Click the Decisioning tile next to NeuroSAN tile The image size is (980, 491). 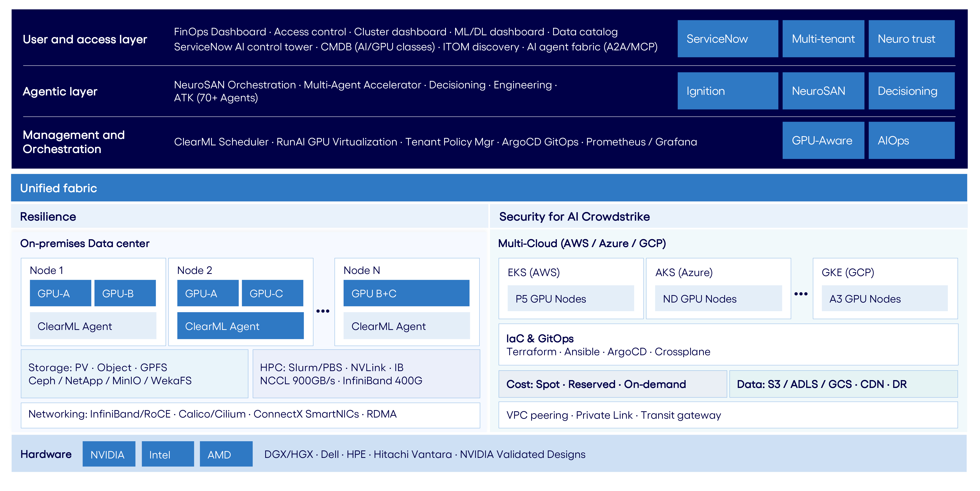[912, 91]
